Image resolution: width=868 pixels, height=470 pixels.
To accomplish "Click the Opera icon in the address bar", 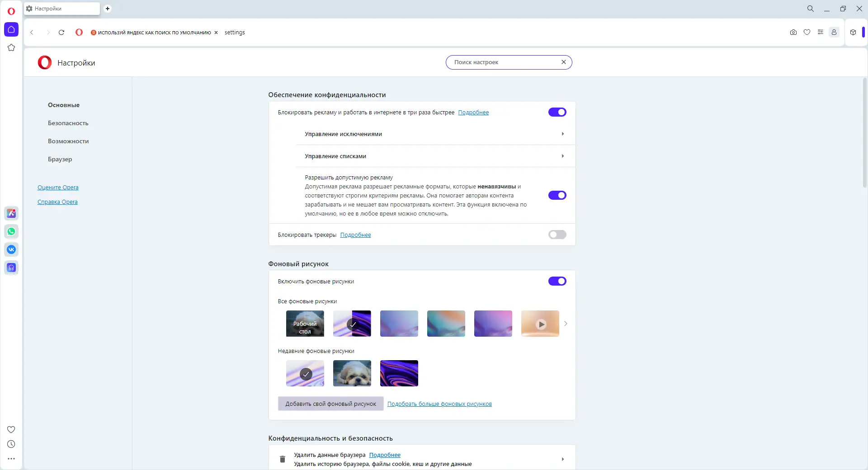I will (x=79, y=33).
